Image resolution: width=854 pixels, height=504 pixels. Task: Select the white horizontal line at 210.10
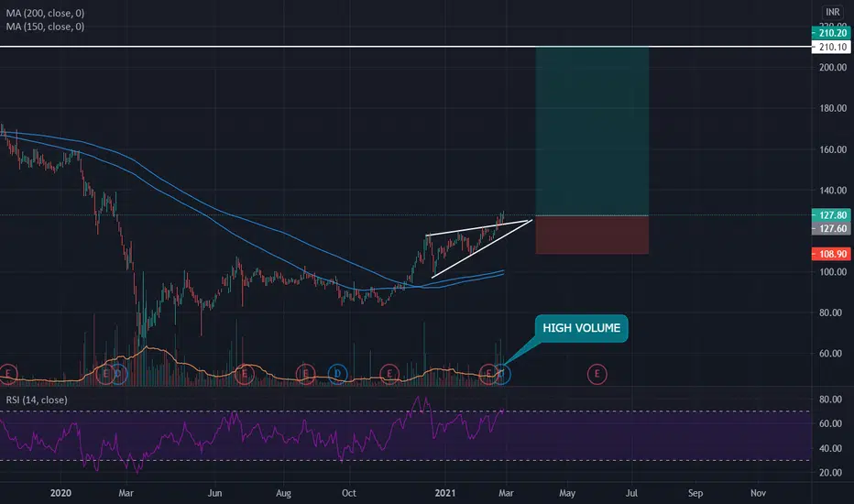click(405, 47)
